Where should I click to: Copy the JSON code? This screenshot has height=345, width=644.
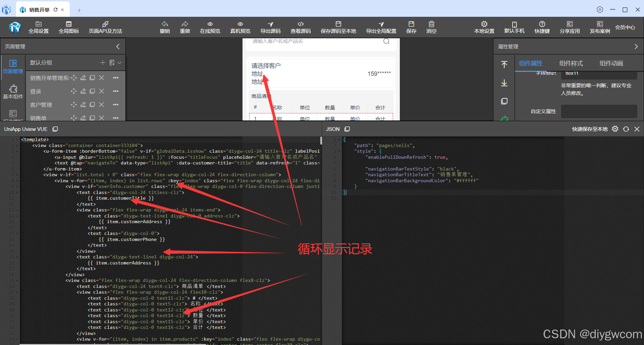click(x=347, y=129)
